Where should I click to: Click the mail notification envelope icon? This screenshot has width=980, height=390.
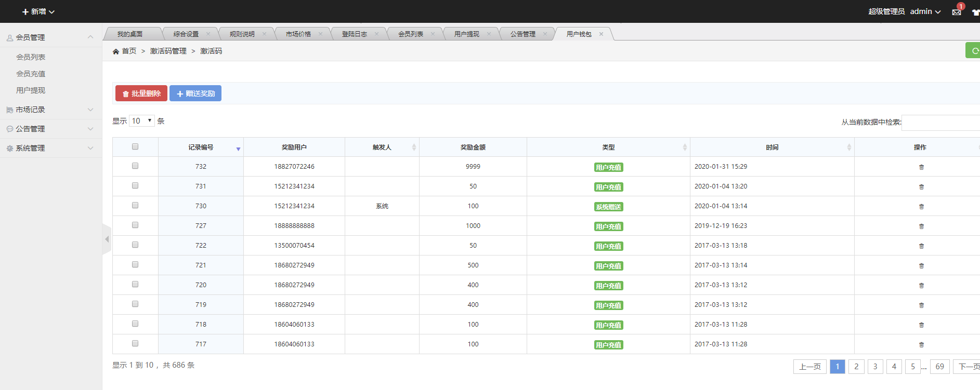coord(957,12)
